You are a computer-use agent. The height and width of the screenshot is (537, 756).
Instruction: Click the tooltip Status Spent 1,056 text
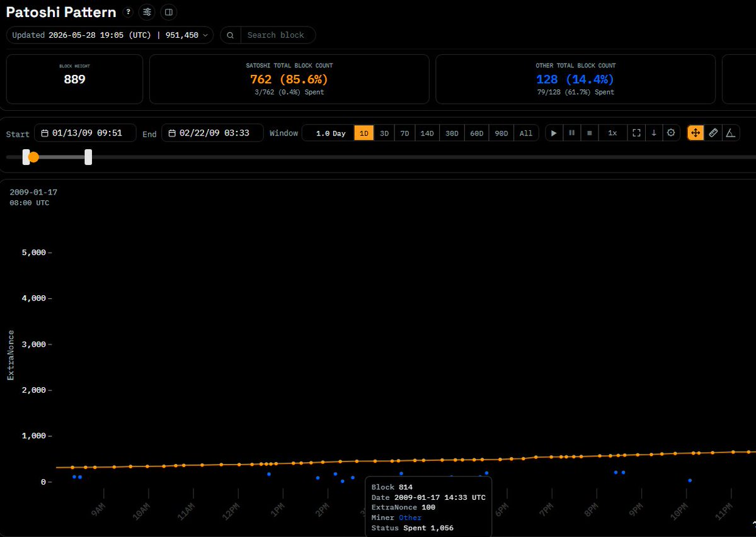[413, 528]
